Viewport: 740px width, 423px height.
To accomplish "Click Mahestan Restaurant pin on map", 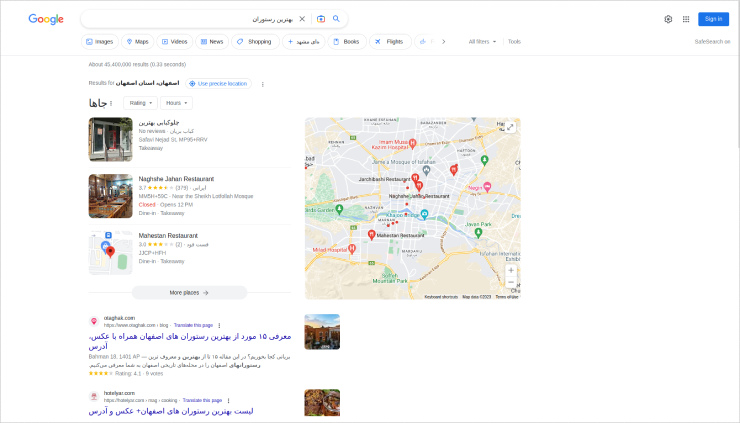I will (x=371, y=234).
